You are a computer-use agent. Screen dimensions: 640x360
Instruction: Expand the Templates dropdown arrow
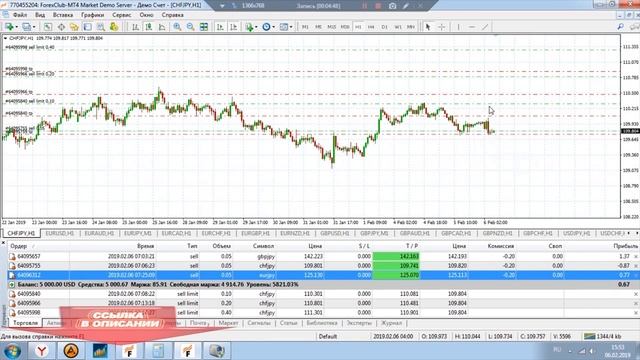(x=291, y=27)
